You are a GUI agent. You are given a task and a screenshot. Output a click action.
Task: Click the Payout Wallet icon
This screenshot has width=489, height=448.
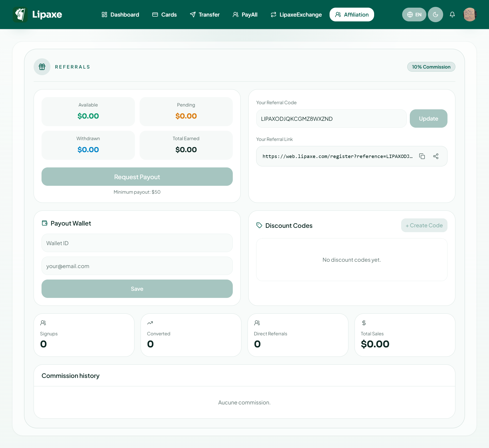point(45,223)
